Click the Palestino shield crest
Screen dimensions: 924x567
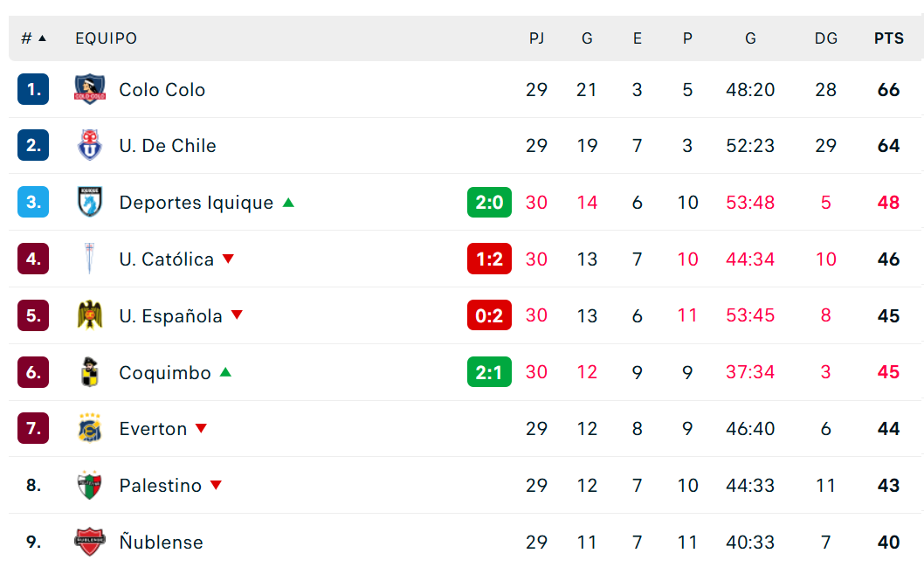click(90, 485)
